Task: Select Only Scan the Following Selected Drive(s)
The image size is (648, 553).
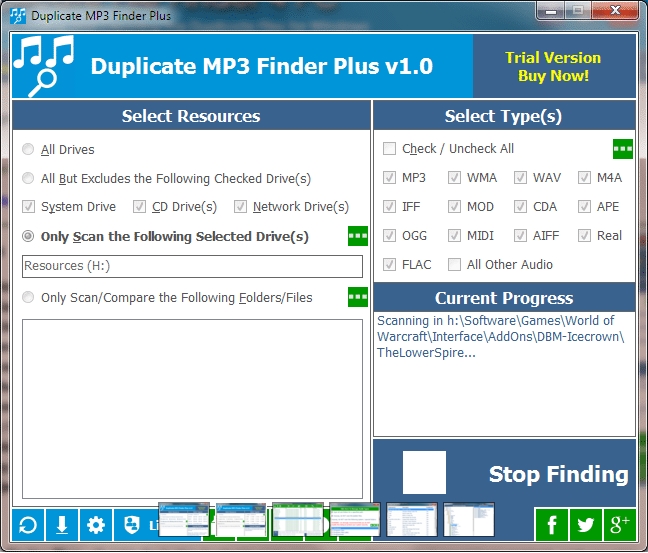Action: (28, 236)
